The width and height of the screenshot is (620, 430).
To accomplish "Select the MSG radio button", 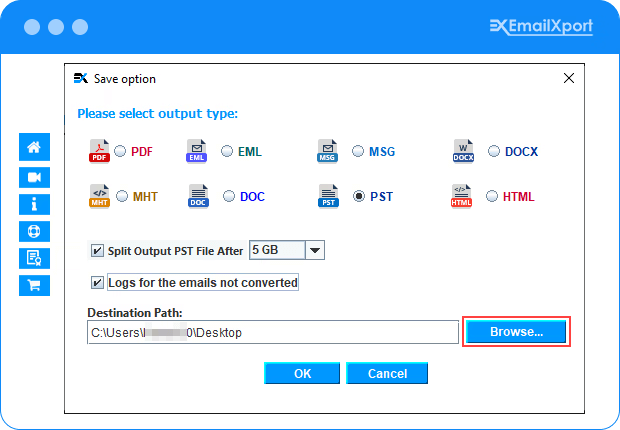I will (x=358, y=152).
